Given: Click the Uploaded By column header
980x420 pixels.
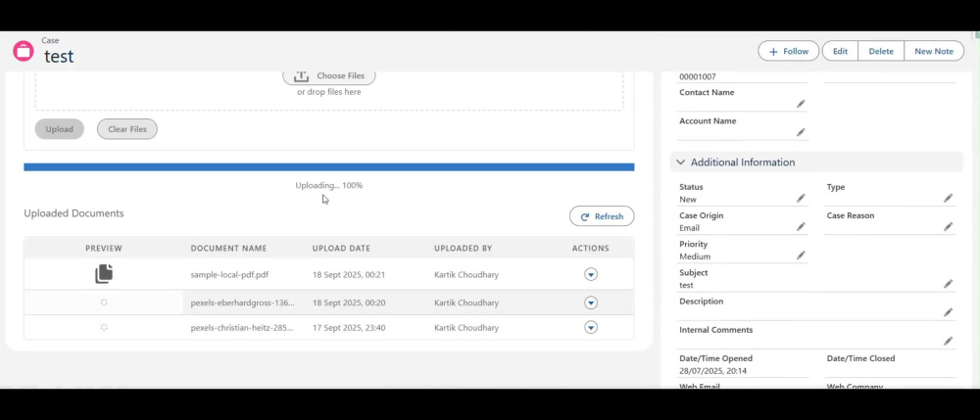Looking at the screenshot, I should click(464, 249).
